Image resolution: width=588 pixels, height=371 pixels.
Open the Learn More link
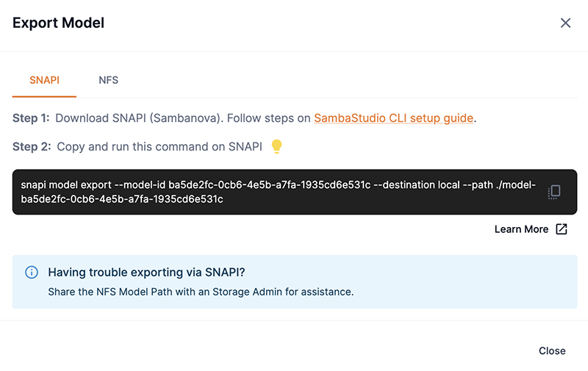point(521,229)
